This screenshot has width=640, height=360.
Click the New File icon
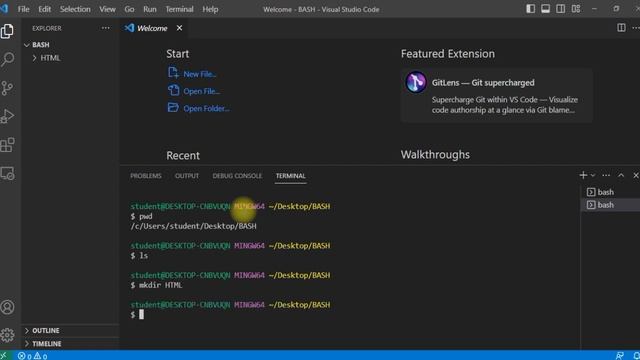click(x=173, y=73)
